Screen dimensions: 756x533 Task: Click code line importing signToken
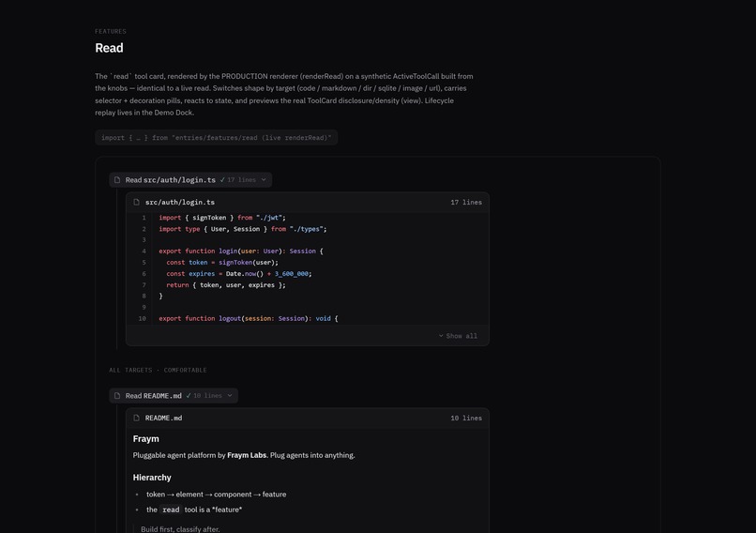click(222, 218)
